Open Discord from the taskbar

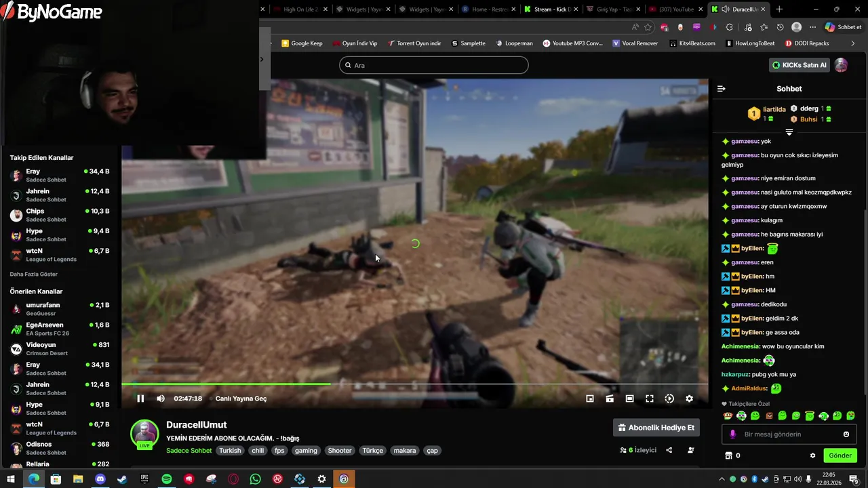(100, 479)
